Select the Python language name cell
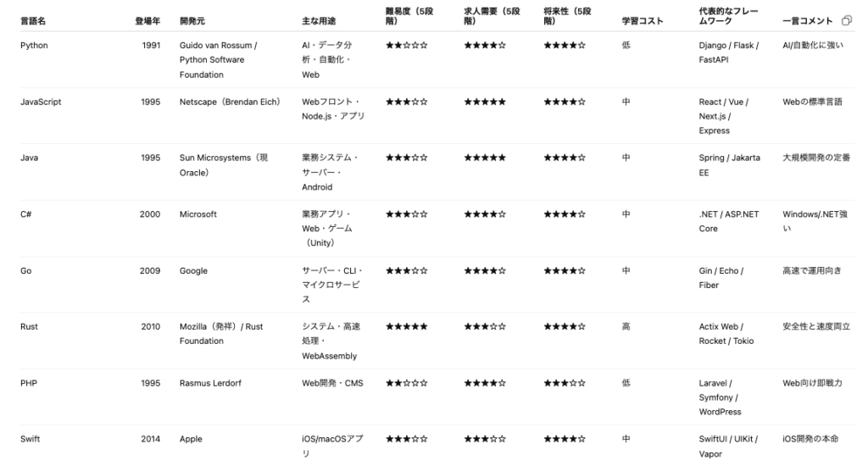 click(x=34, y=46)
